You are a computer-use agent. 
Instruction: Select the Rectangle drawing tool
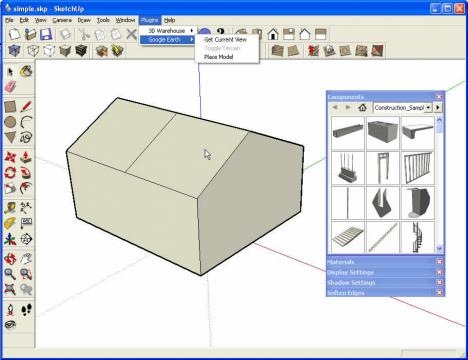pos(10,107)
